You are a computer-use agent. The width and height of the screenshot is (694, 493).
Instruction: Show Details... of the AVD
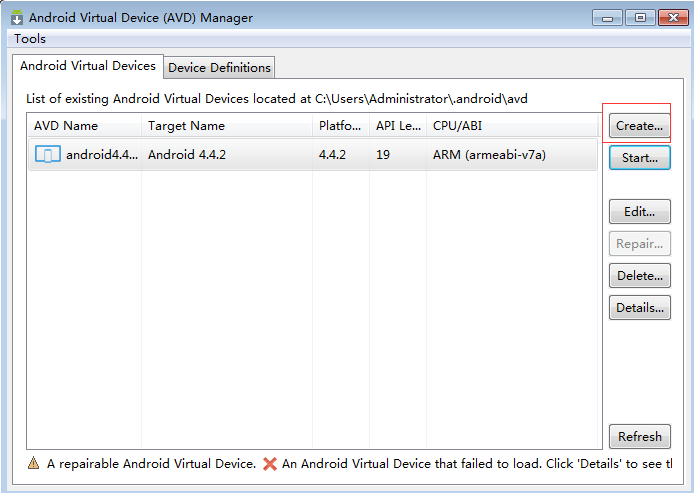[x=640, y=308]
